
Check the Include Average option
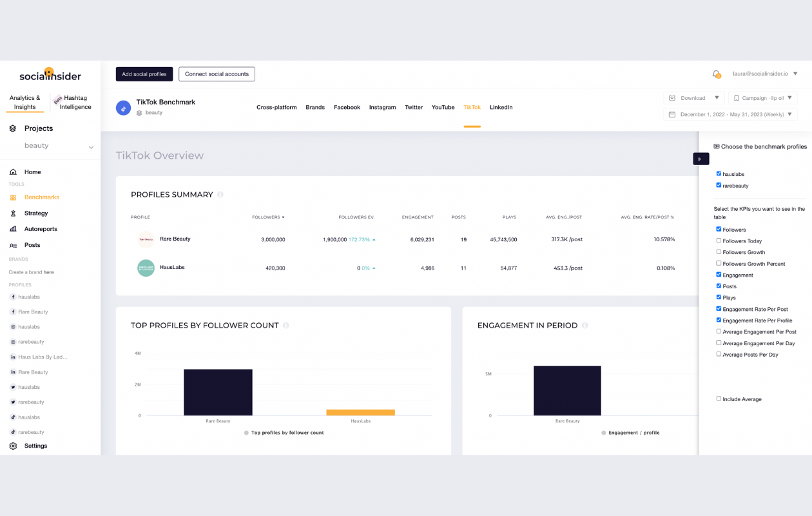coord(719,399)
